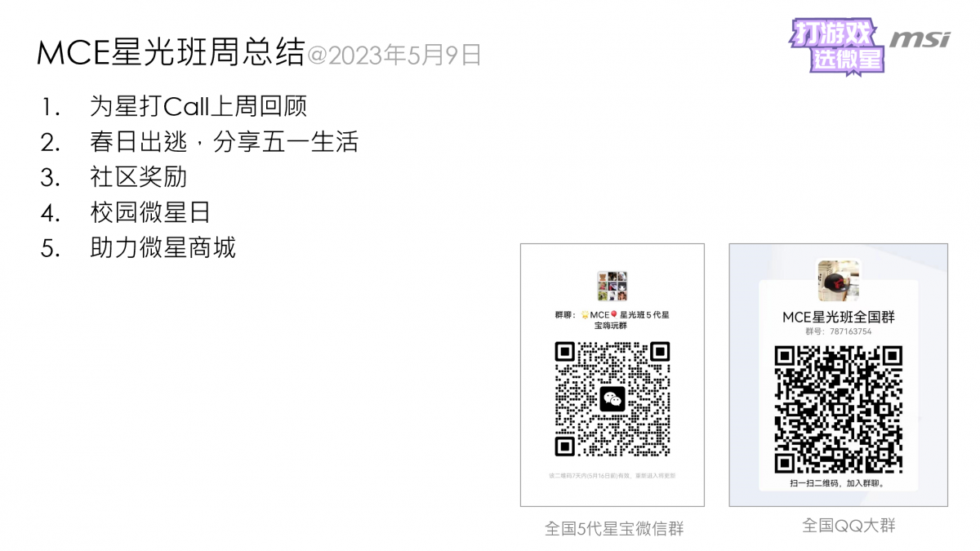Click the 扫一扫二维码，加入群聊 text
This screenshot has width=980, height=551.
click(x=838, y=483)
